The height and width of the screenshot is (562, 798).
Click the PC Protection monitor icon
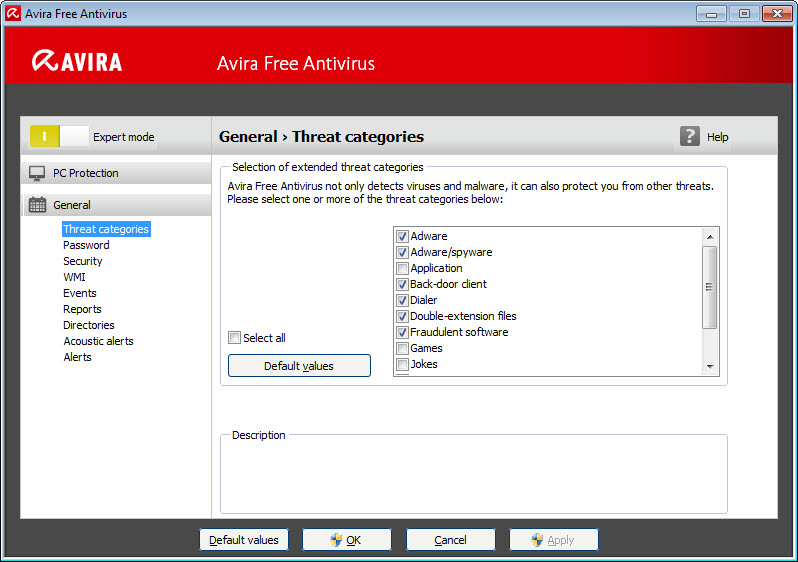tap(37, 173)
